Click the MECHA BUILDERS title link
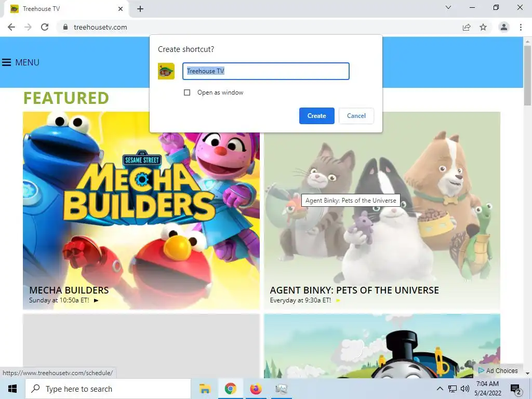Image resolution: width=532 pixels, height=399 pixels. [x=69, y=290]
